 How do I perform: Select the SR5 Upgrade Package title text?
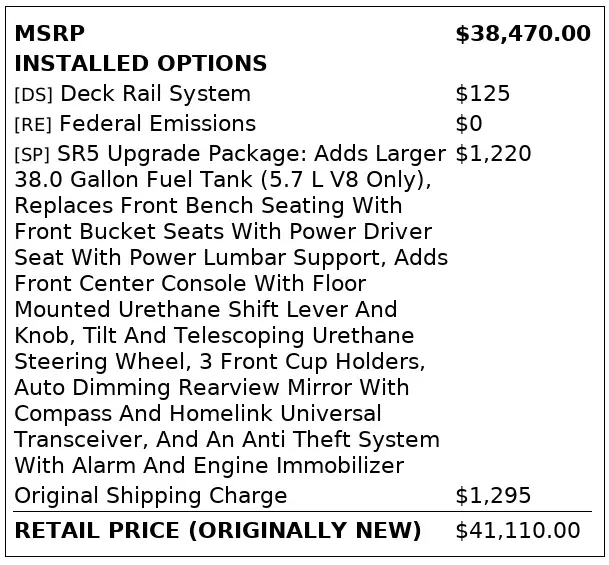(x=182, y=154)
